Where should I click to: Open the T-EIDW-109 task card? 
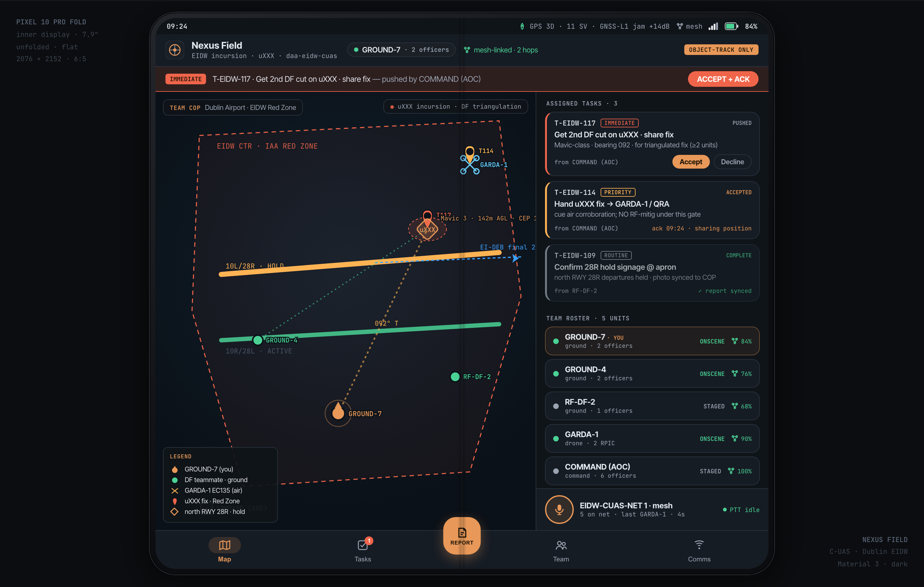point(652,273)
